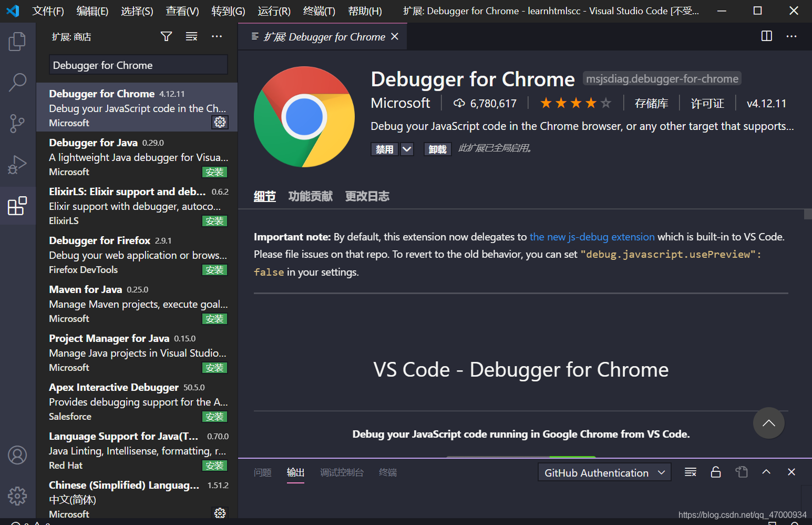Split the editor to the right
This screenshot has width=812, height=525.
767,36
